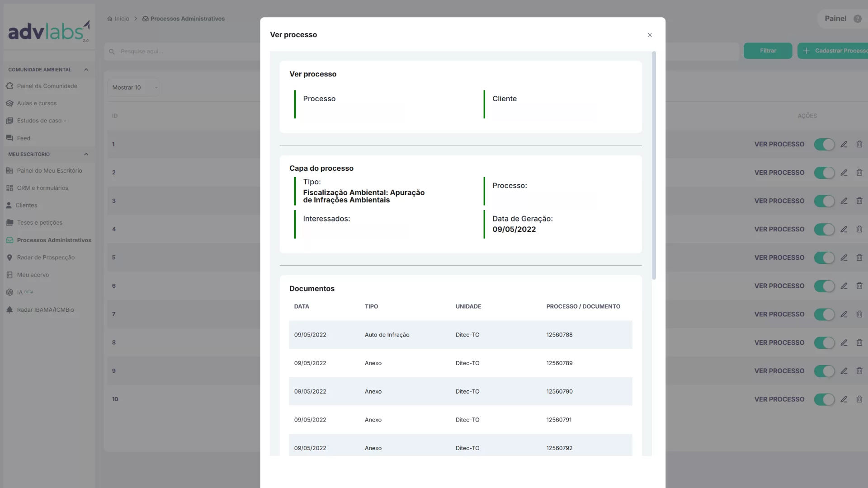Click the trash delete icon in row 3
868x488 pixels.
tap(859, 201)
